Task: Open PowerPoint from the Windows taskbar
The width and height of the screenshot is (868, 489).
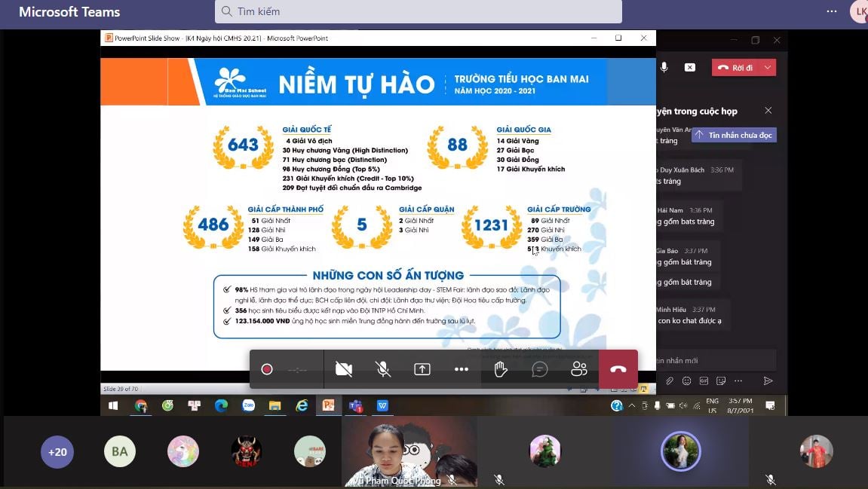Action: (328, 405)
